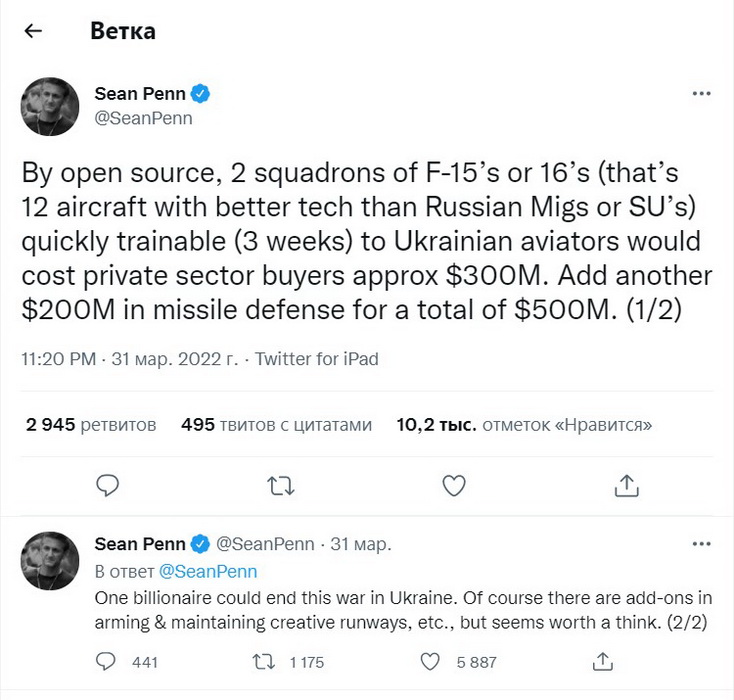Click the 'Twitter for iPad' source link
This screenshot has height=700, width=734.
pos(317,358)
